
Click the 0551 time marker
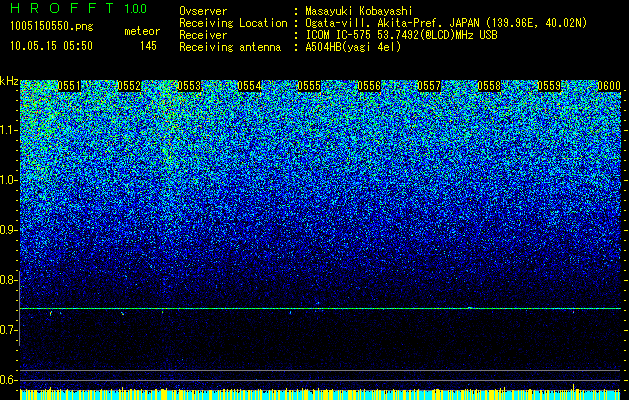69,86
